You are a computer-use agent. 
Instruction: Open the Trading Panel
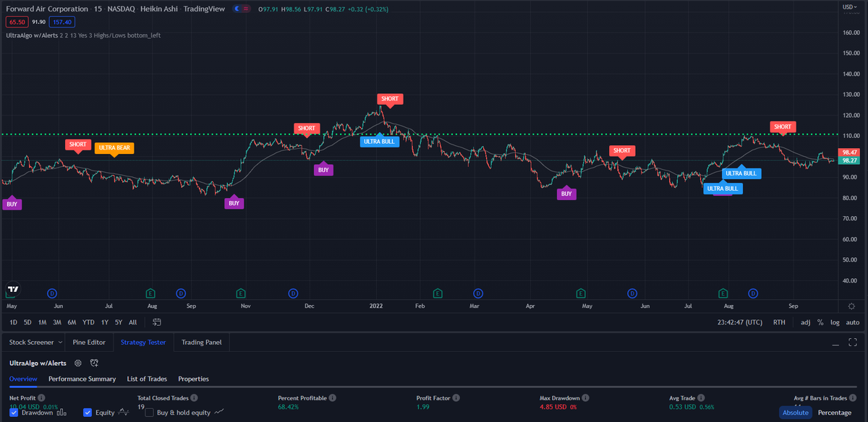click(201, 342)
